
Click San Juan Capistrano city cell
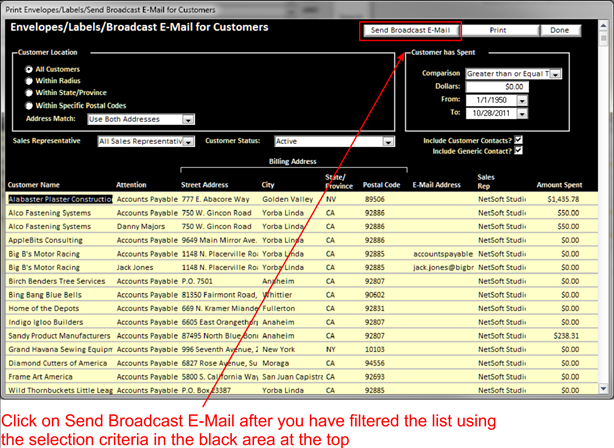pos(292,377)
